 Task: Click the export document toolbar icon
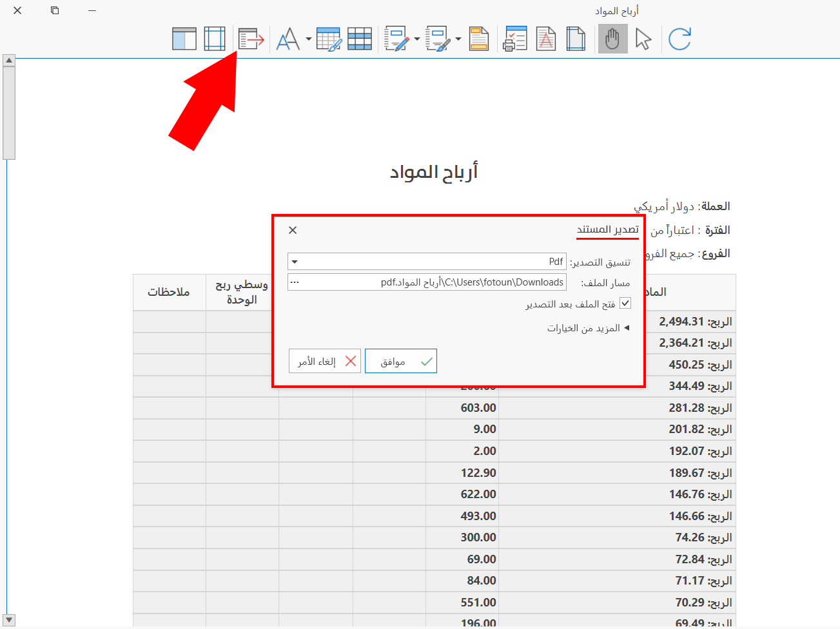251,39
